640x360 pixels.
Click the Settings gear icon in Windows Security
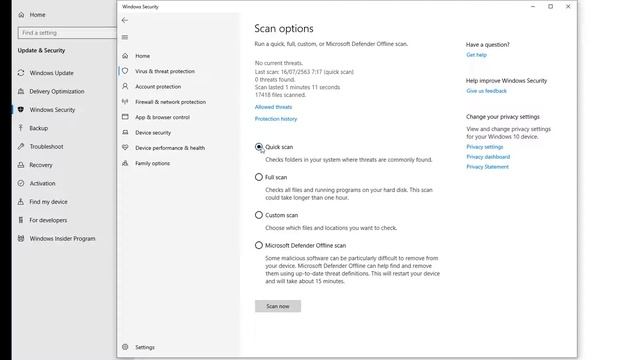point(125,347)
